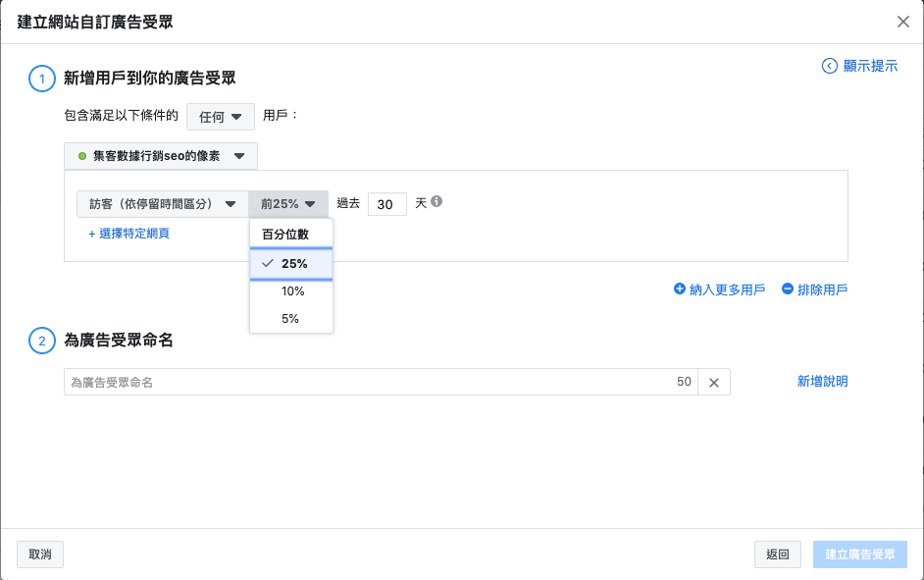Click the green pixel status dot

[x=82, y=156]
